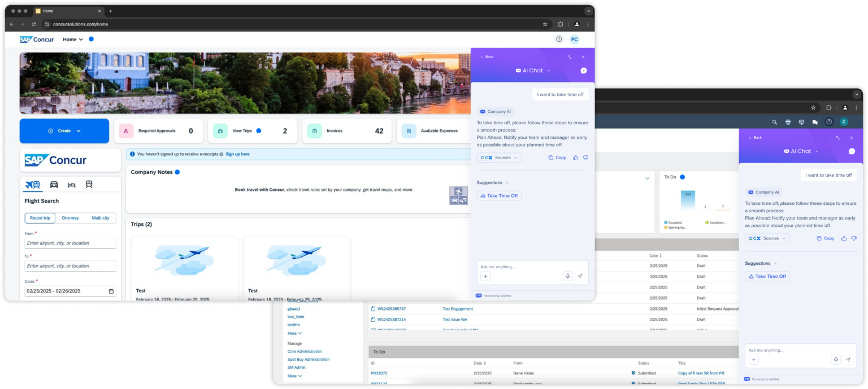Collapse the Suggestions section
Viewport: 868px width, 389px height.
507,182
